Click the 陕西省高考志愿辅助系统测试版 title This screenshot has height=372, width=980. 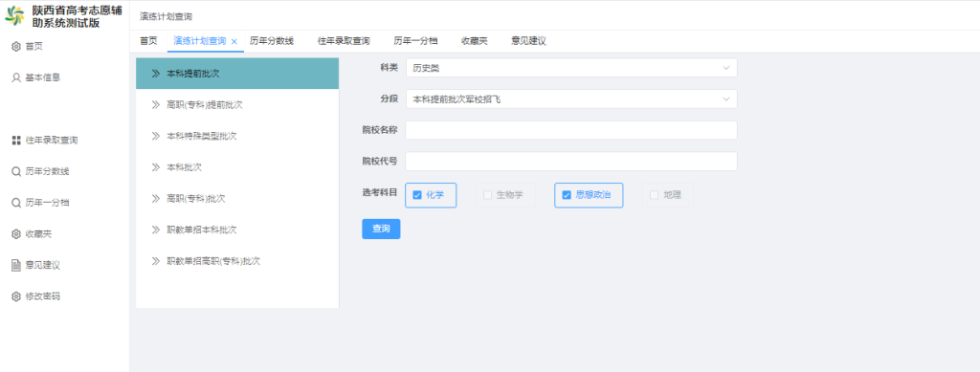click(77, 17)
